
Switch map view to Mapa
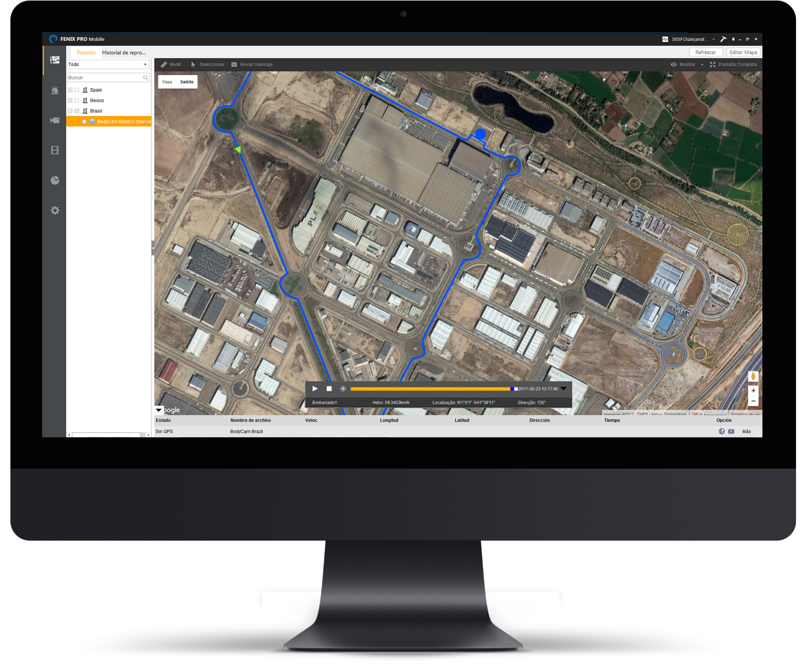tap(167, 82)
